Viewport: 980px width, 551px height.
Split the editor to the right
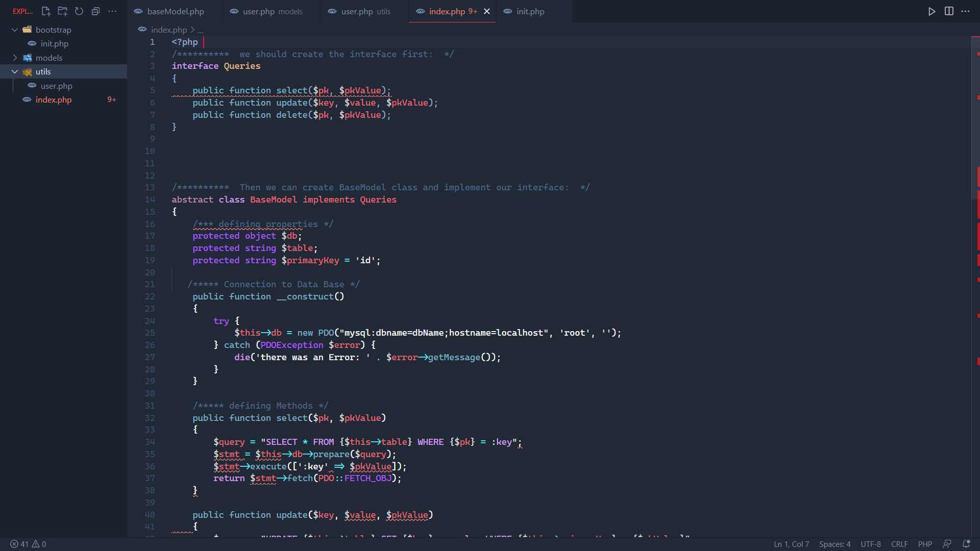tap(949, 11)
